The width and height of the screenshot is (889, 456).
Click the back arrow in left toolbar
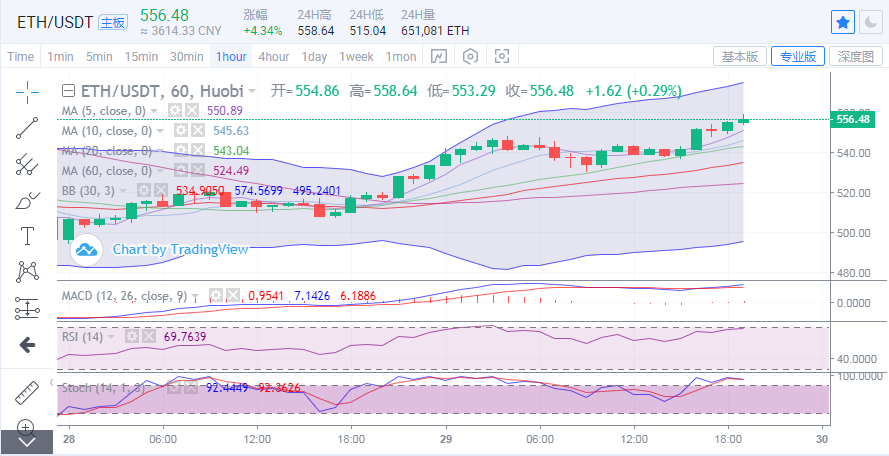tap(27, 345)
